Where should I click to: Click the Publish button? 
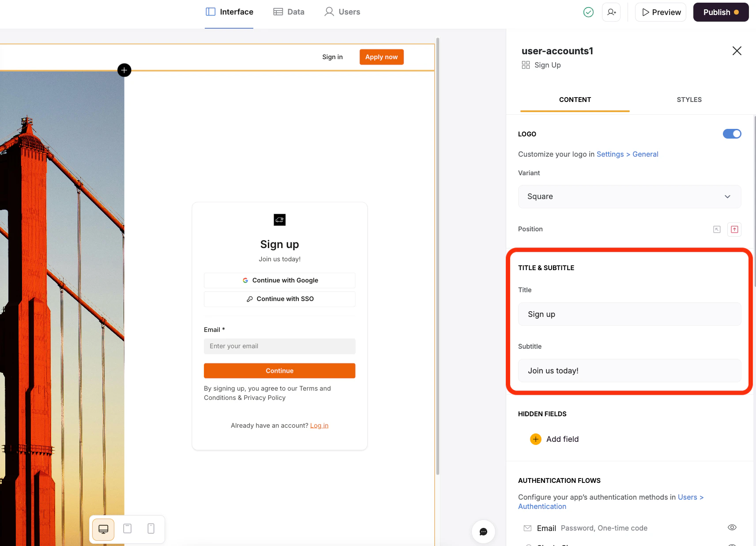[721, 12]
